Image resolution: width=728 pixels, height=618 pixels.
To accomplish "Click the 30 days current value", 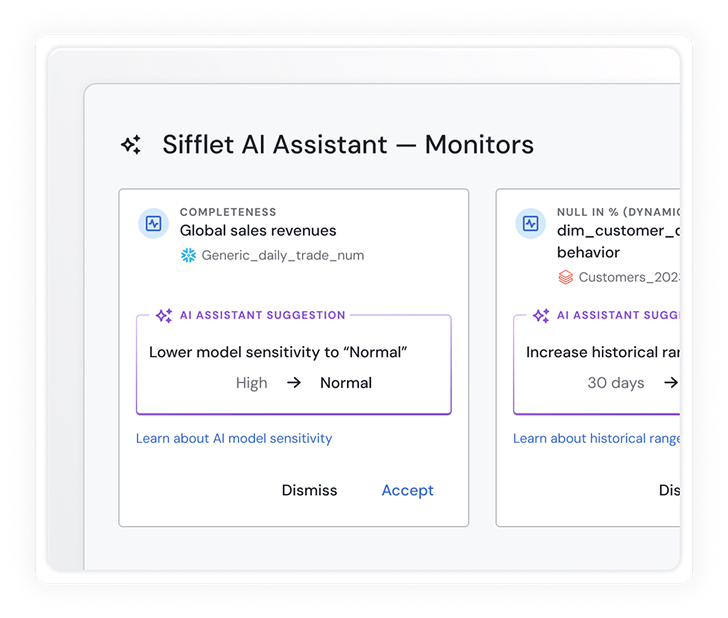I will pyautogui.click(x=616, y=383).
